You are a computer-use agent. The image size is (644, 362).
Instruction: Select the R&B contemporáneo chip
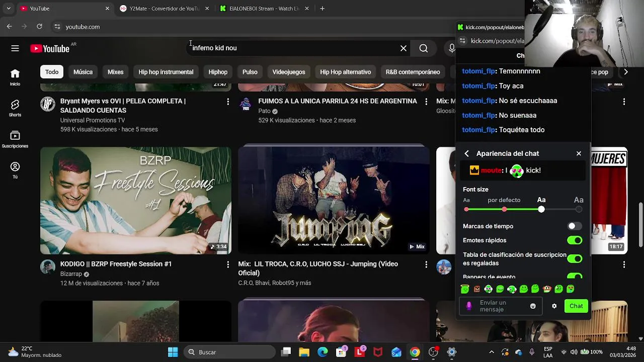[x=413, y=72]
